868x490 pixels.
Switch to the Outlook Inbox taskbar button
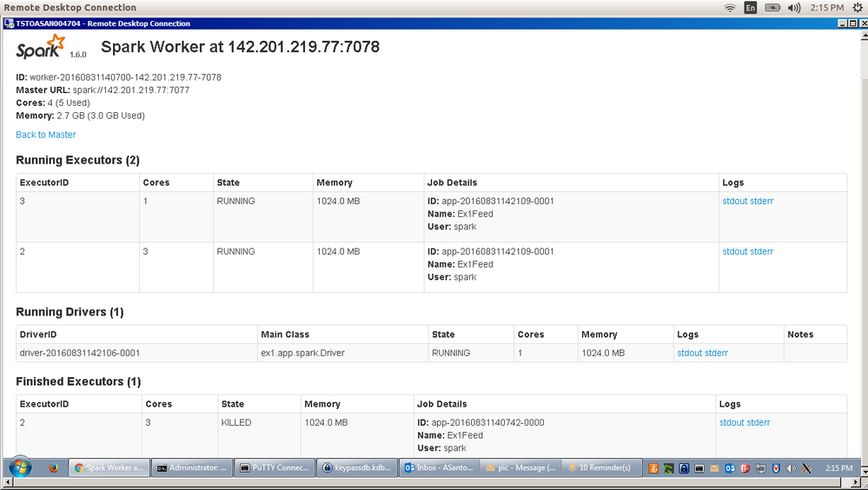(x=440, y=468)
